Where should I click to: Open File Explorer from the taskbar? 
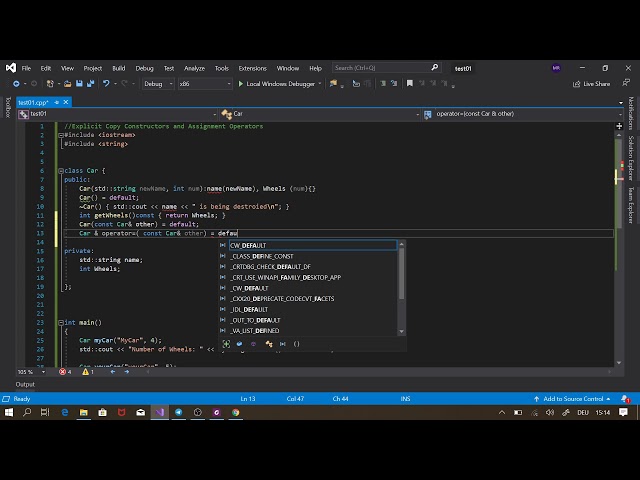84,412
